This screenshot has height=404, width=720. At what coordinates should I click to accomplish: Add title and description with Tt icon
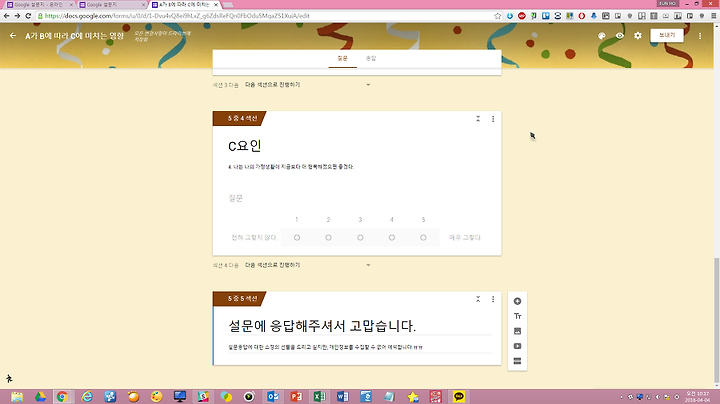(518, 316)
